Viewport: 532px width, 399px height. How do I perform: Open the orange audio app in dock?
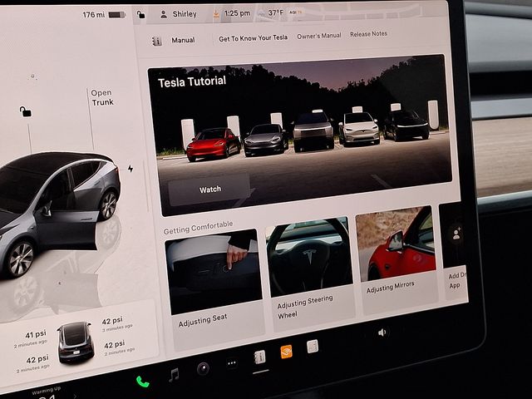(x=286, y=352)
